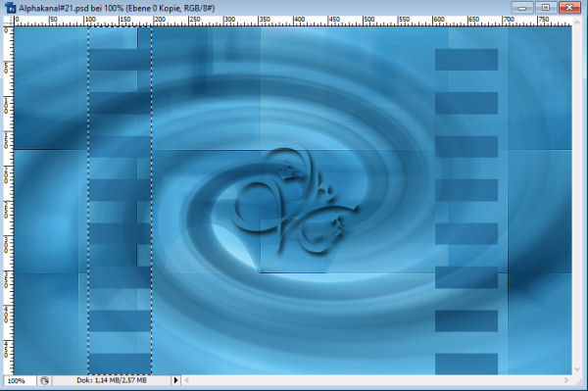
Task: Click the vertical ruler on the left edge
Action: [8, 201]
